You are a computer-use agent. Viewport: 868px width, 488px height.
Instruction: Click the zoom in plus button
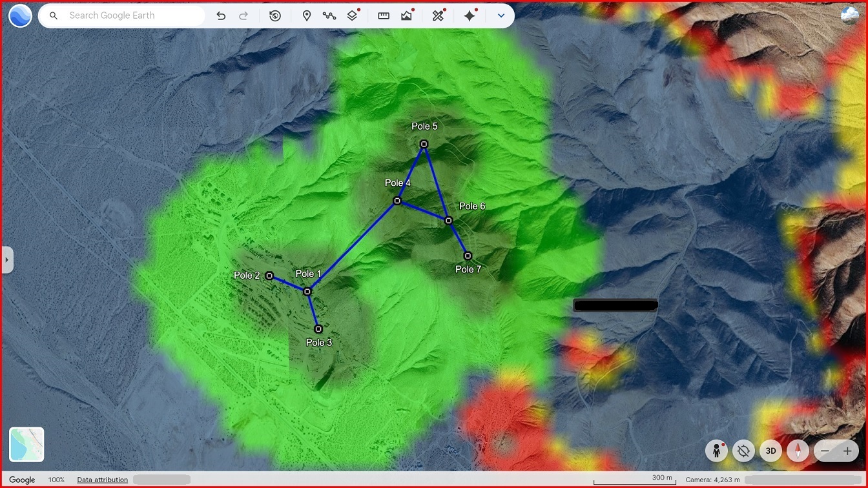pos(847,451)
